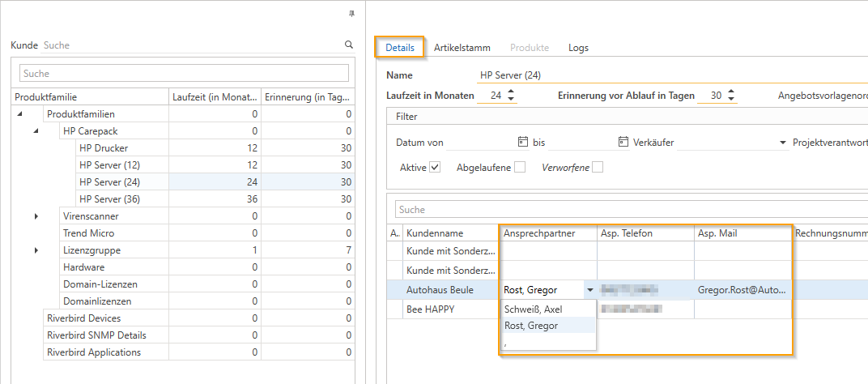Image resolution: width=868 pixels, height=384 pixels.
Task: Uncheck the Aktive checkbox
Action: [435, 168]
